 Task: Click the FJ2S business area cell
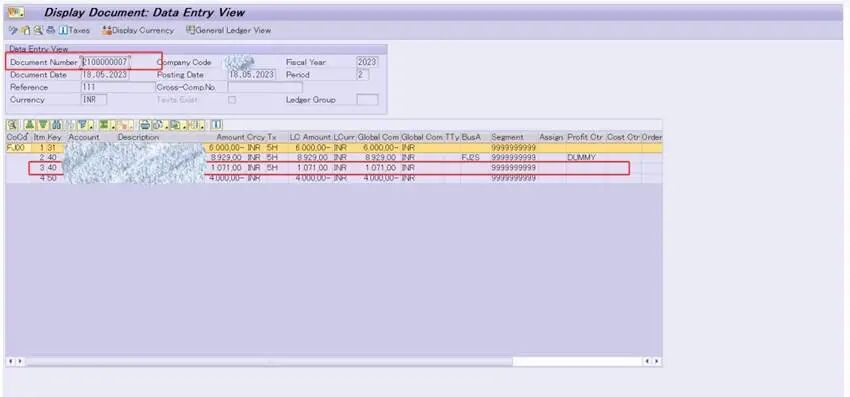click(472, 157)
